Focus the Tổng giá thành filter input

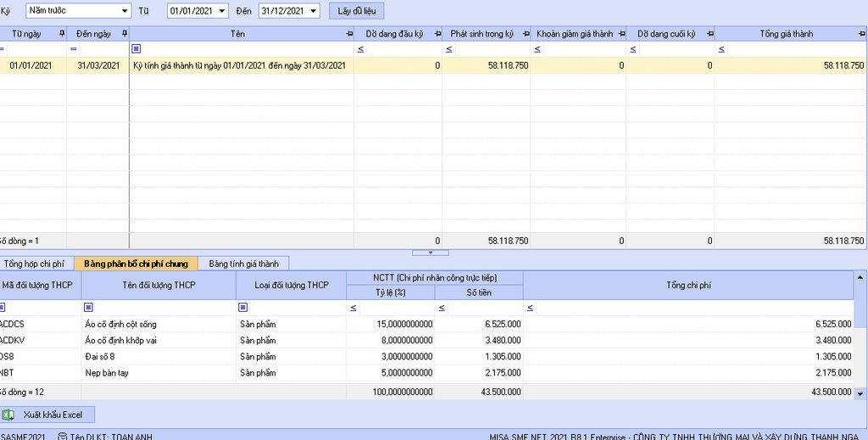(x=795, y=49)
